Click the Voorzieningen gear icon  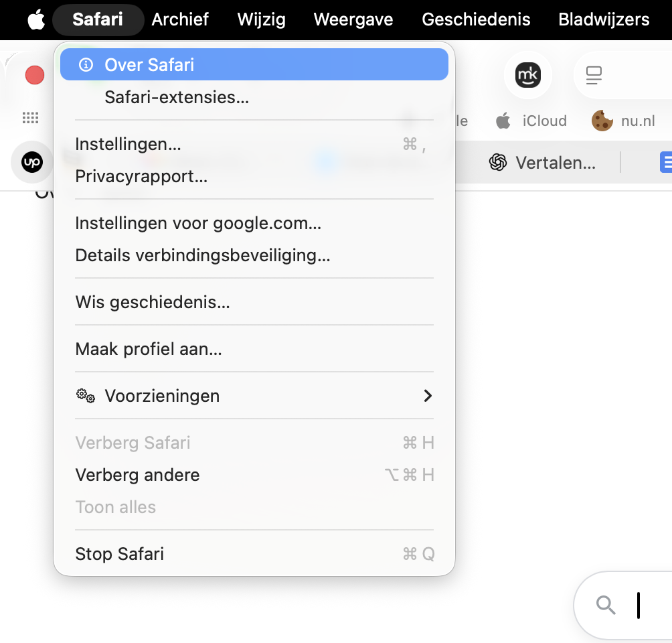(84, 396)
